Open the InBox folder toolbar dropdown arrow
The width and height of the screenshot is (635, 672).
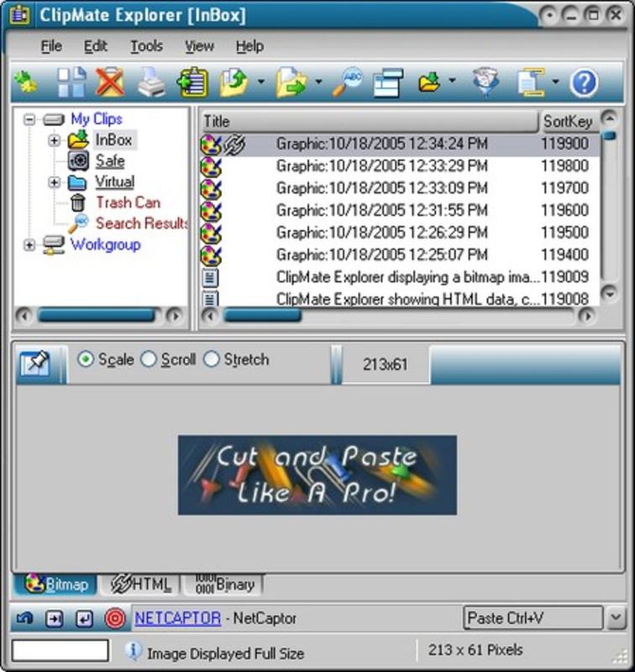click(452, 80)
